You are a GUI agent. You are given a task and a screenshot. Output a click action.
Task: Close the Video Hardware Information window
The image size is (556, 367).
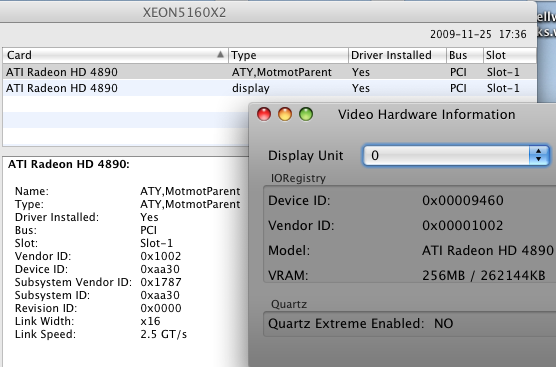pyautogui.click(x=264, y=114)
